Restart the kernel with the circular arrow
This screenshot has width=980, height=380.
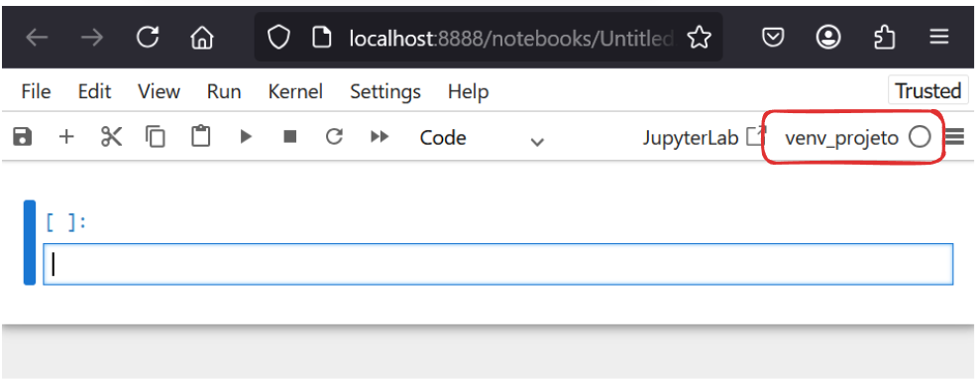click(334, 136)
